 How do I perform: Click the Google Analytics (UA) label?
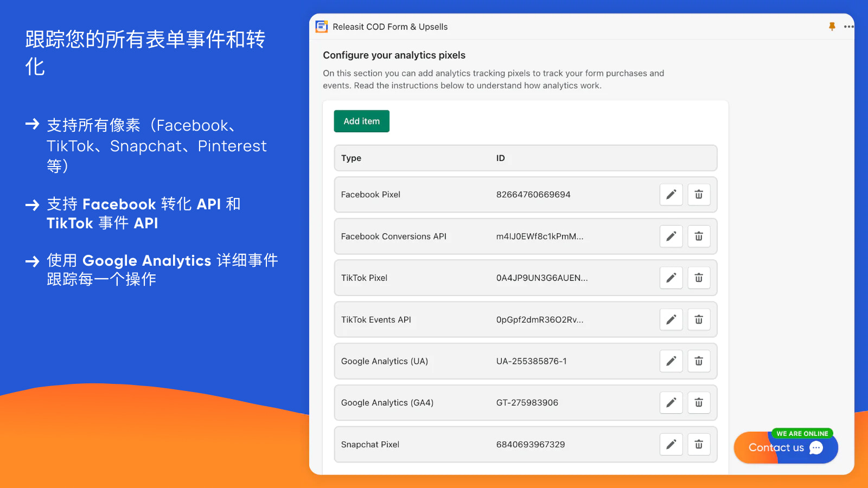(x=385, y=361)
